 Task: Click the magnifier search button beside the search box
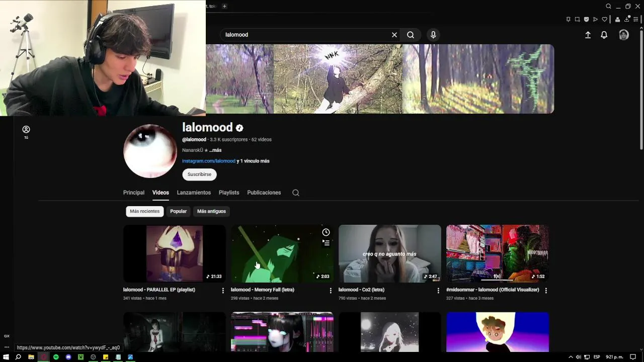[x=411, y=35]
